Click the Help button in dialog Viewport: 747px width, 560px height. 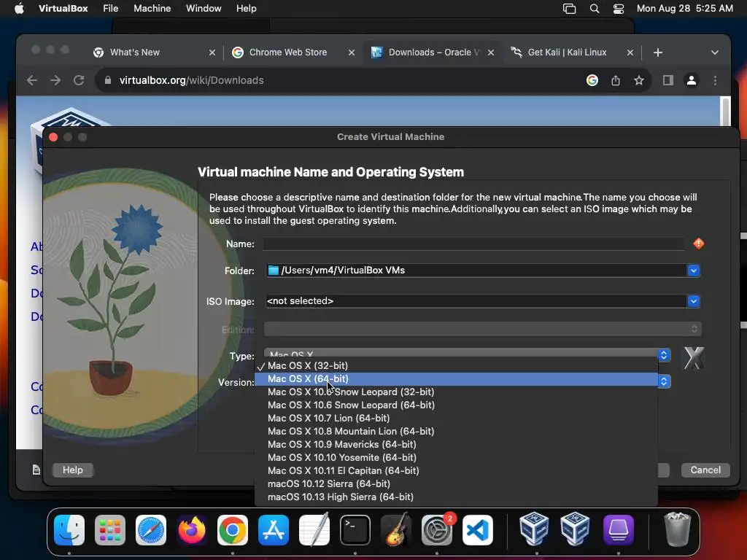point(72,470)
